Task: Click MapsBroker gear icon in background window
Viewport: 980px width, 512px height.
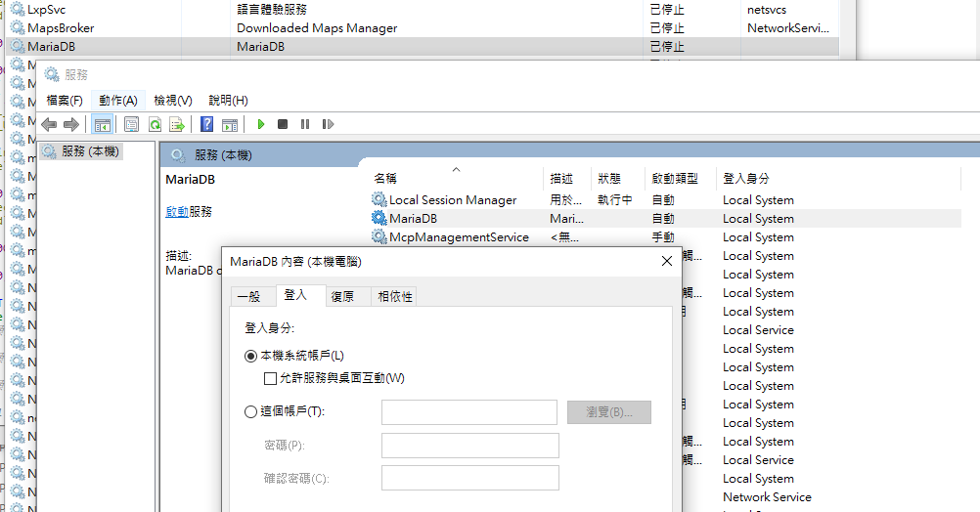Action: 18,28
